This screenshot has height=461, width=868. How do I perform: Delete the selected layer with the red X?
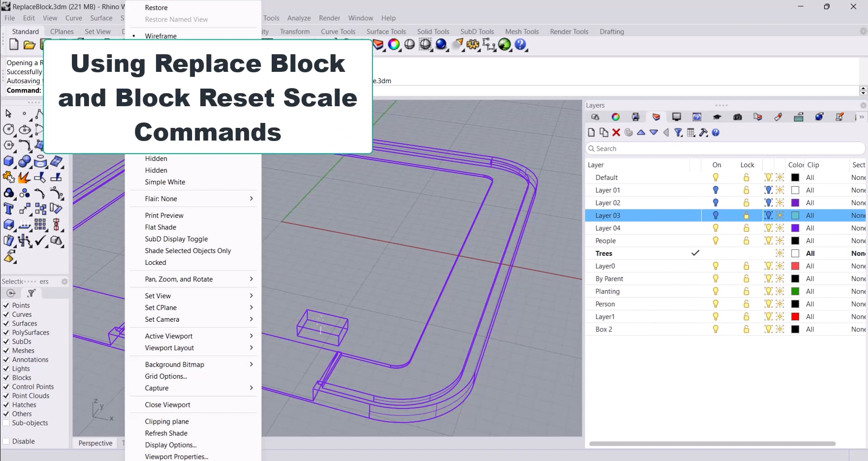pos(616,132)
